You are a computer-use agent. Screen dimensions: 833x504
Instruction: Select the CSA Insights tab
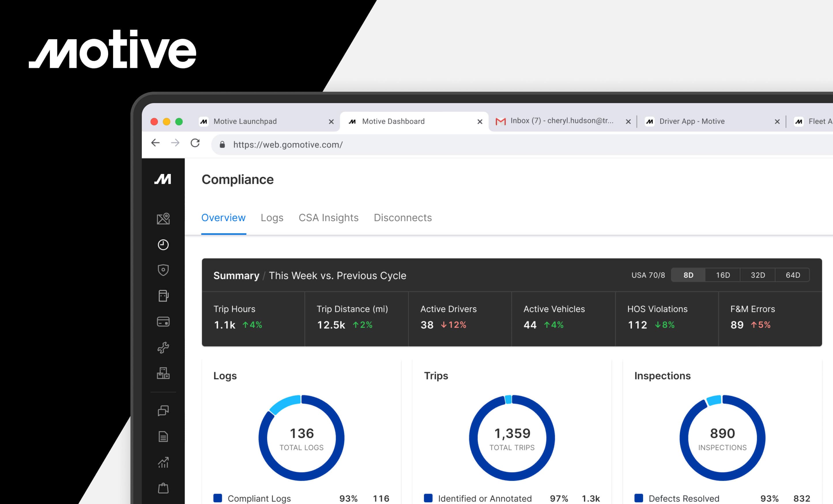(x=328, y=217)
